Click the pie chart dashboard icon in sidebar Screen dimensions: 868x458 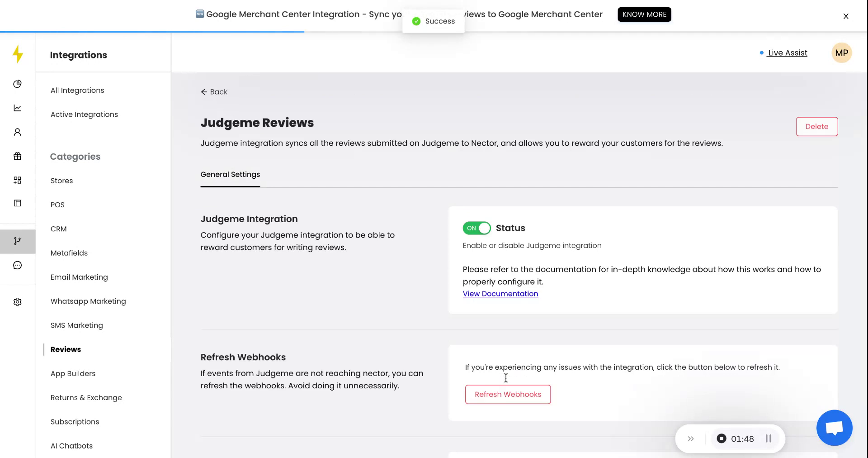pos(18,84)
